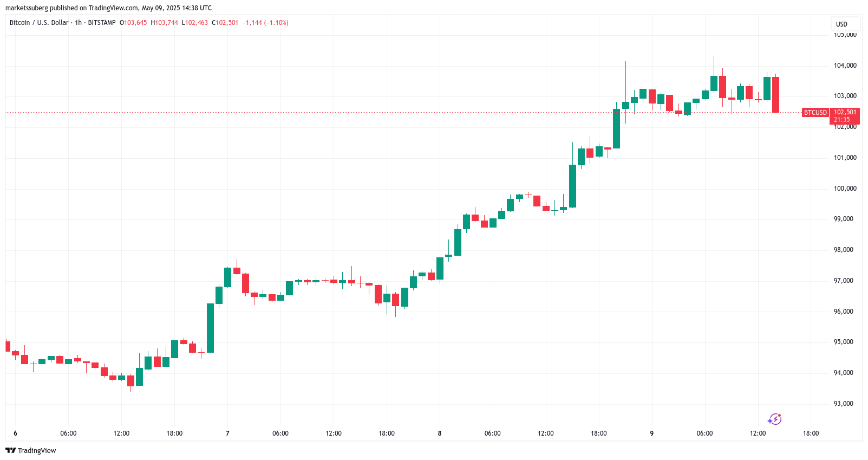868x460 pixels.
Task: Click the high value H103,744
Action: (165, 23)
